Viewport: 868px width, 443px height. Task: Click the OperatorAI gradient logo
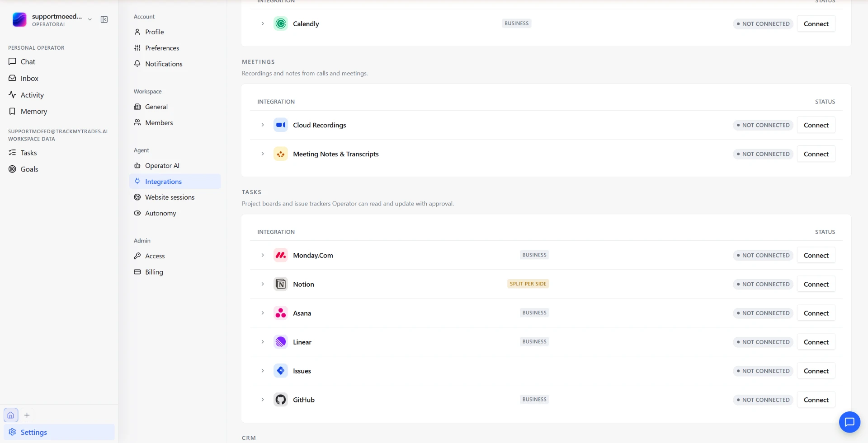[x=19, y=20]
